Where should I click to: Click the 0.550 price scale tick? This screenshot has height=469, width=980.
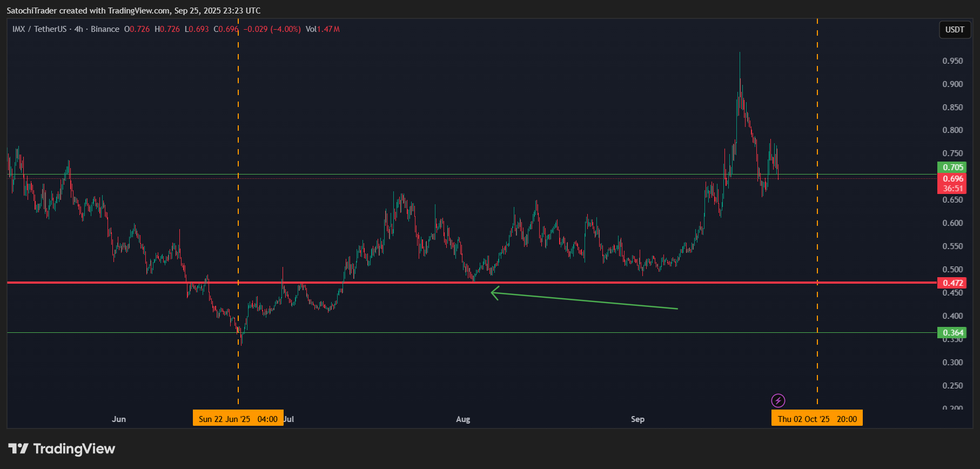point(952,246)
